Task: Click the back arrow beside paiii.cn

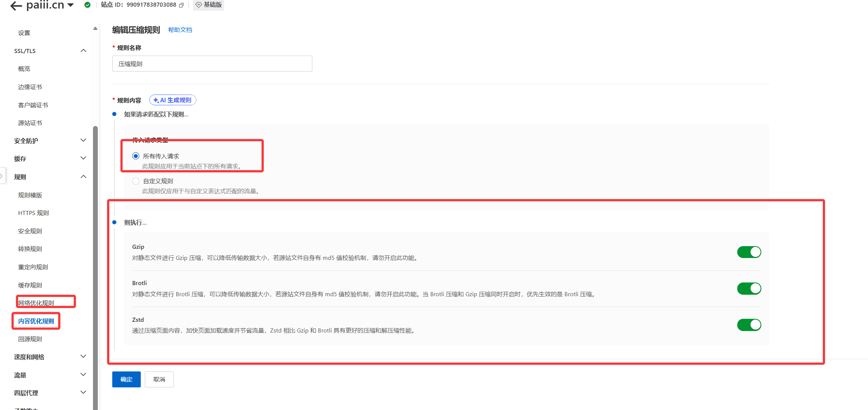Action: (x=16, y=6)
